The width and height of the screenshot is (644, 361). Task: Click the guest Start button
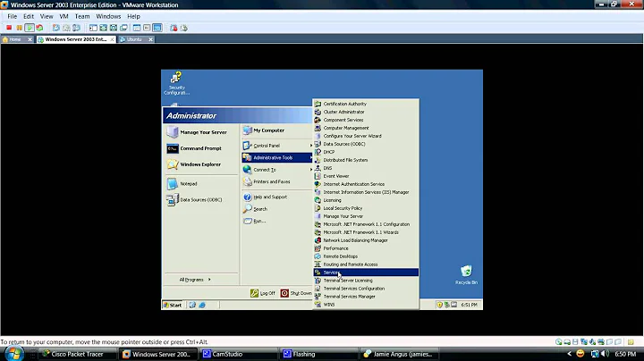point(173,305)
